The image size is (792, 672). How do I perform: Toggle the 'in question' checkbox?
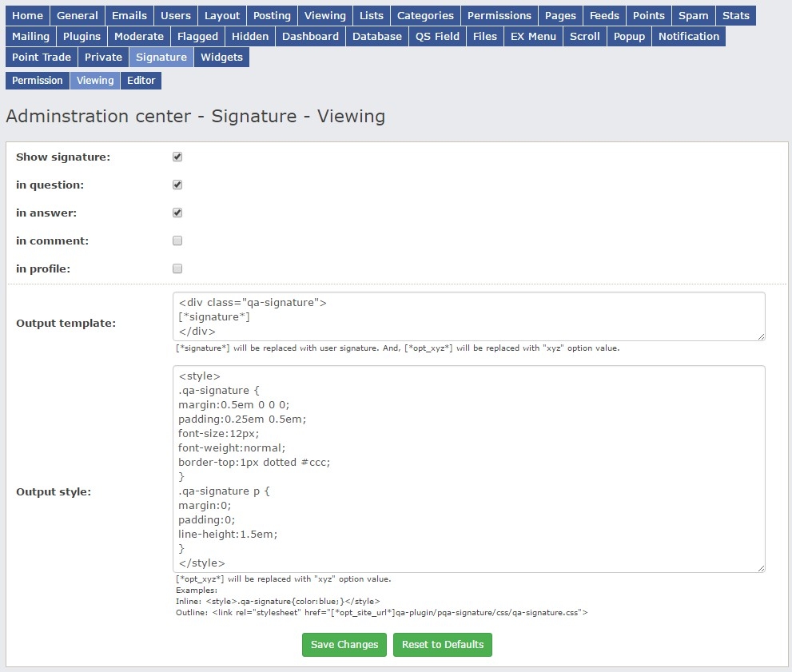pos(177,185)
